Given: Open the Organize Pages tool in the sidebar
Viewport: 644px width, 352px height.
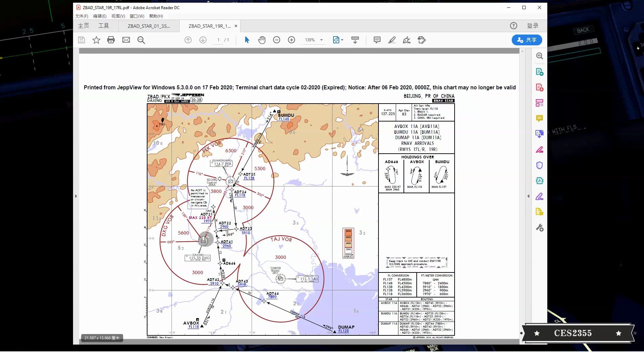Looking at the screenshot, I should pyautogui.click(x=539, y=103).
